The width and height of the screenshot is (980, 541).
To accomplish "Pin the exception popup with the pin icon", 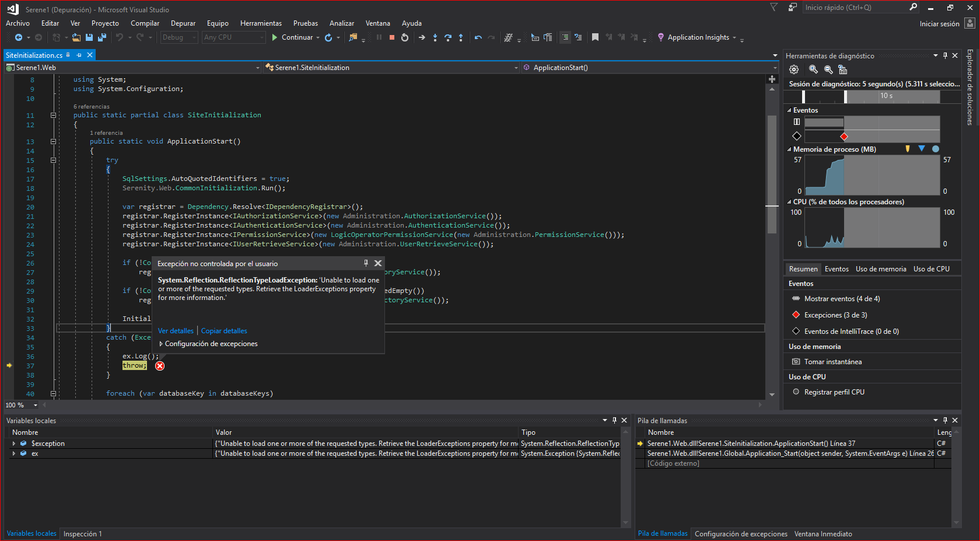I will [366, 263].
